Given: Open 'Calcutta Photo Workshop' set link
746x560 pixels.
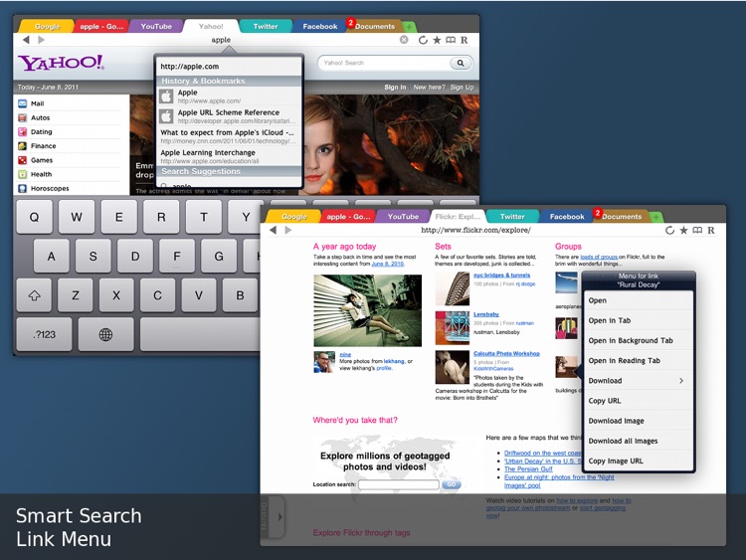Looking at the screenshot, I should 506,353.
